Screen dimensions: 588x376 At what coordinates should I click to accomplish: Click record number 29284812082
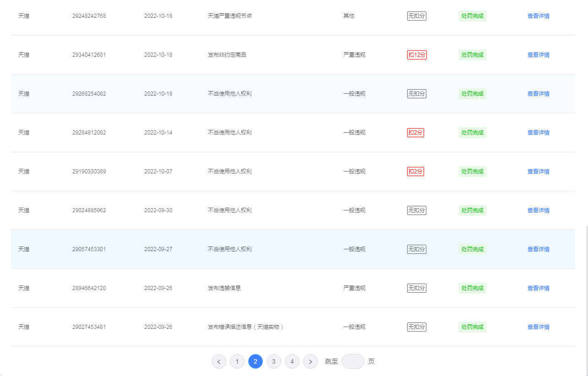(x=89, y=133)
